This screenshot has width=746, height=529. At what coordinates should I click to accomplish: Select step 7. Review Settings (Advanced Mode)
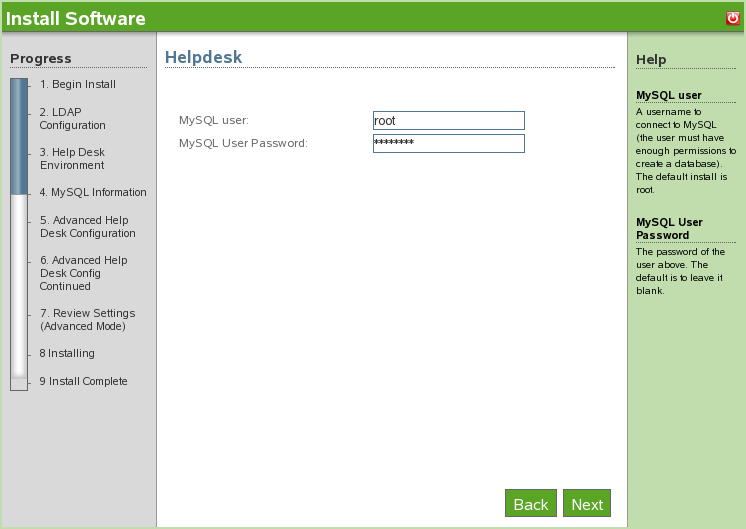(87, 320)
